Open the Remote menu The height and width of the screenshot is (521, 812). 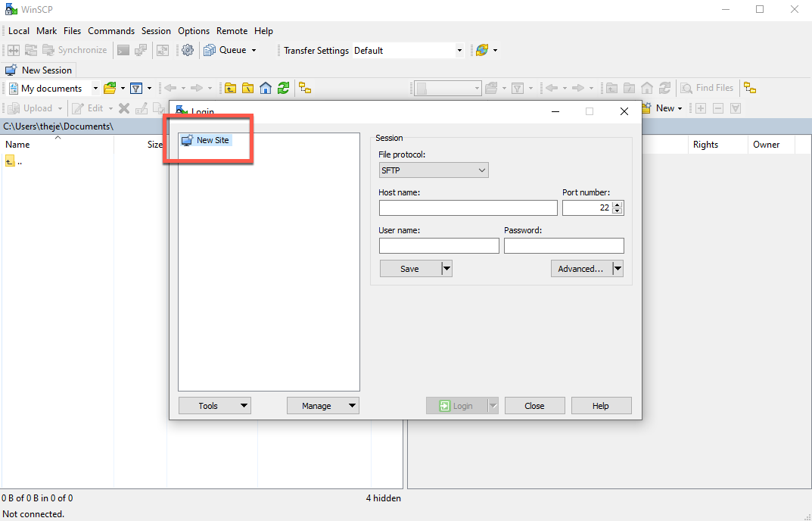click(x=232, y=31)
